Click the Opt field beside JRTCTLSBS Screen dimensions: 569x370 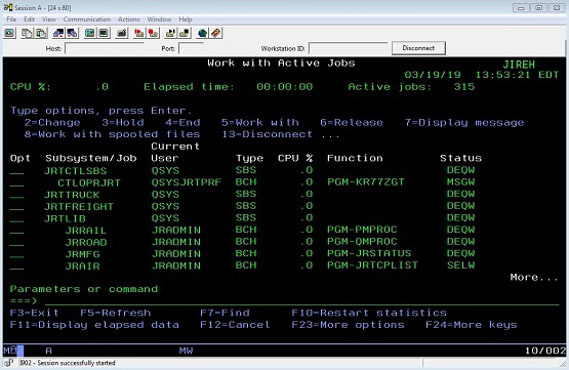[x=17, y=171]
